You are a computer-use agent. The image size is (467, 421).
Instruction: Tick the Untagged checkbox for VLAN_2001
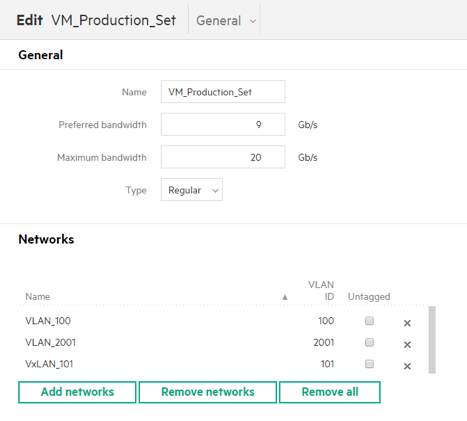coord(369,342)
